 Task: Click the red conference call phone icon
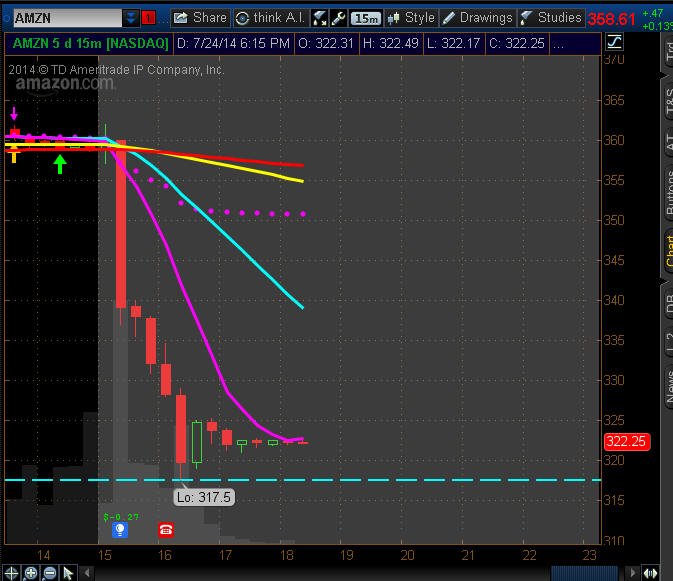166,530
